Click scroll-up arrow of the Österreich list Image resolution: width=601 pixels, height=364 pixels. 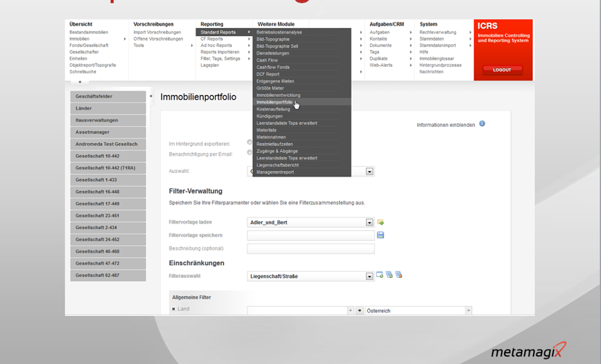[468, 311]
